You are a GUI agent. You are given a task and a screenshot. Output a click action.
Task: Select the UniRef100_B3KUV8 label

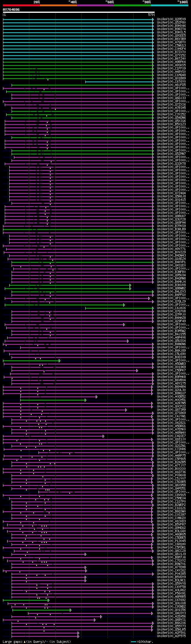tap(171, 285)
